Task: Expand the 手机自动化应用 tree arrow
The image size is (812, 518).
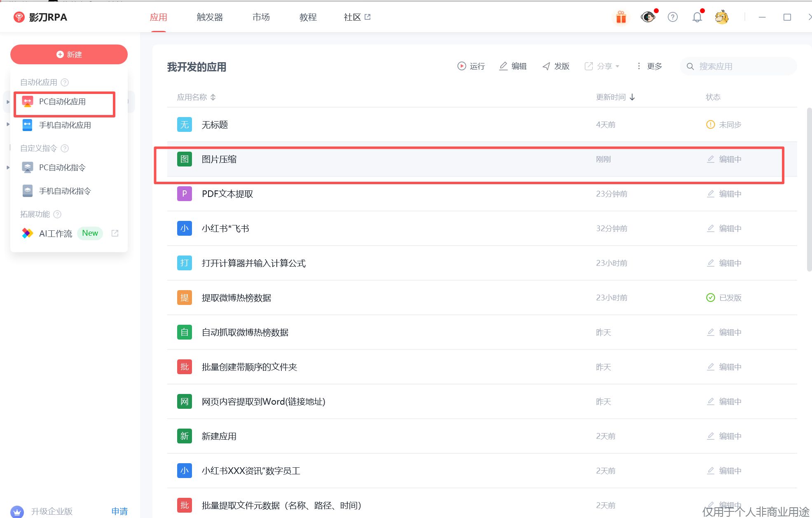Action: 8,124
